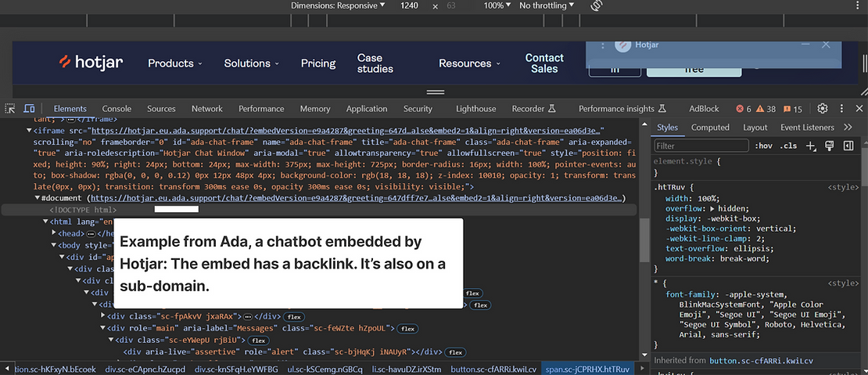868x375 pixels.
Task: Expand the div class sc-fpAkvV jxaRAx node
Action: 103,316
